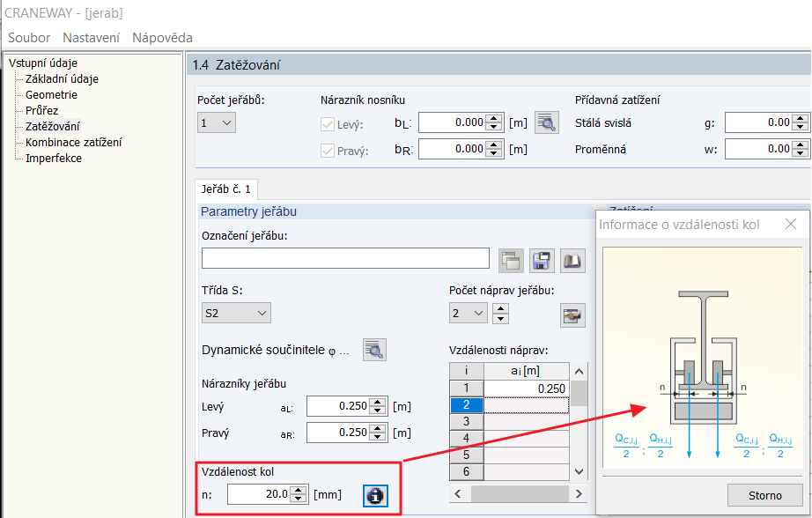
Task: Click the aL crane buffer input field
Action: click(x=338, y=406)
